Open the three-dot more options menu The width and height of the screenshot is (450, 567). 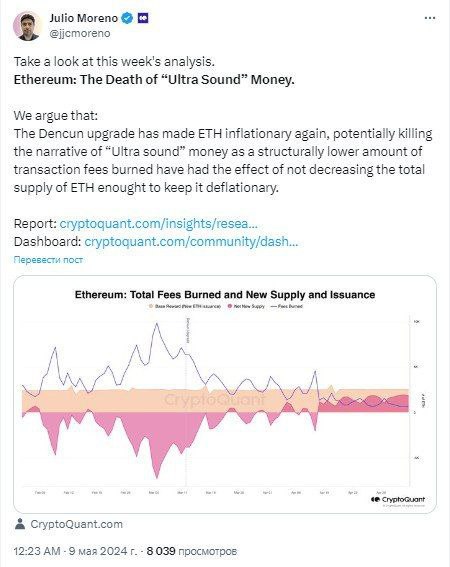(x=429, y=18)
